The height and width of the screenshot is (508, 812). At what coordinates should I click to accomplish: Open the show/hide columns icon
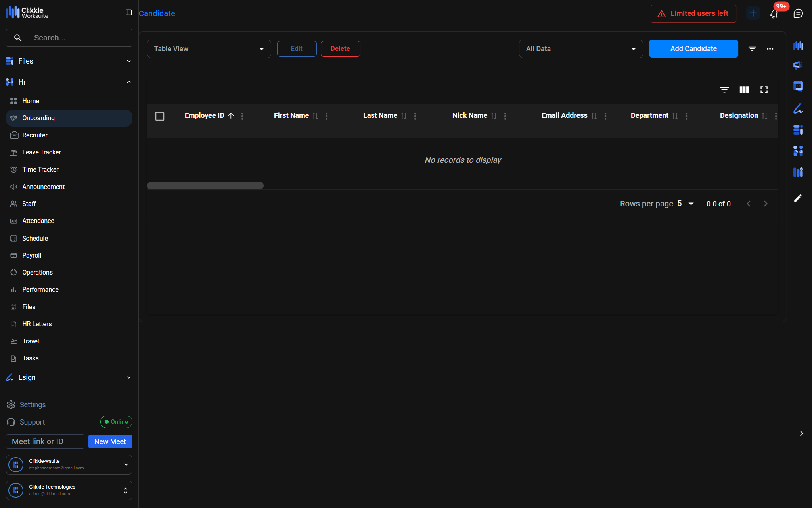pos(744,90)
